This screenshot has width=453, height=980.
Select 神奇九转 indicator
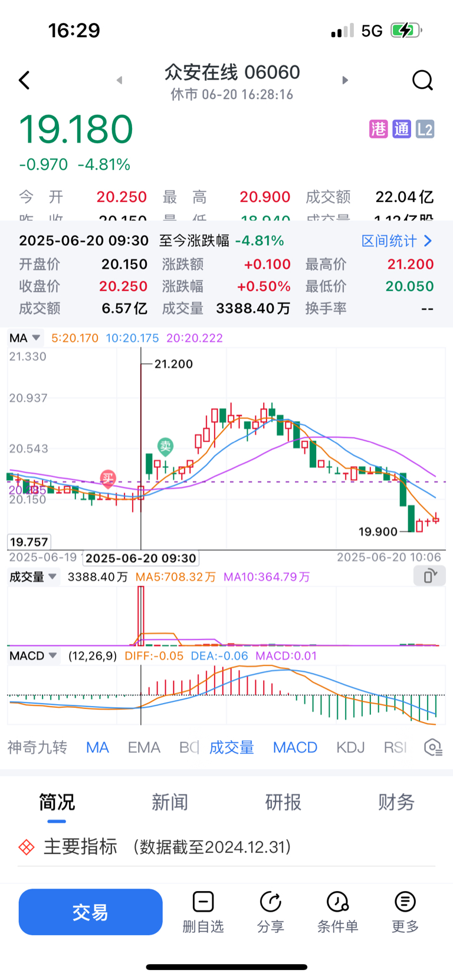(x=37, y=747)
